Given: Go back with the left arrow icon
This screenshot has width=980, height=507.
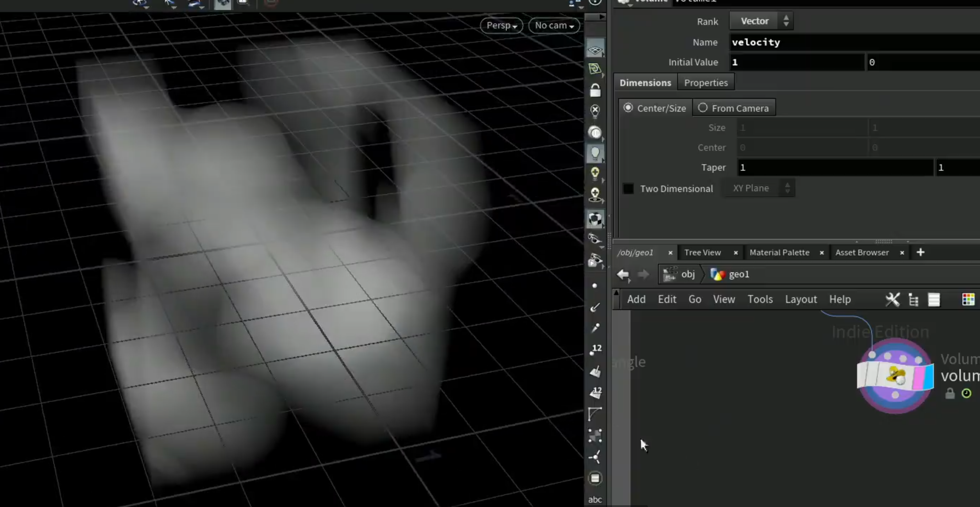Looking at the screenshot, I should pos(623,274).
